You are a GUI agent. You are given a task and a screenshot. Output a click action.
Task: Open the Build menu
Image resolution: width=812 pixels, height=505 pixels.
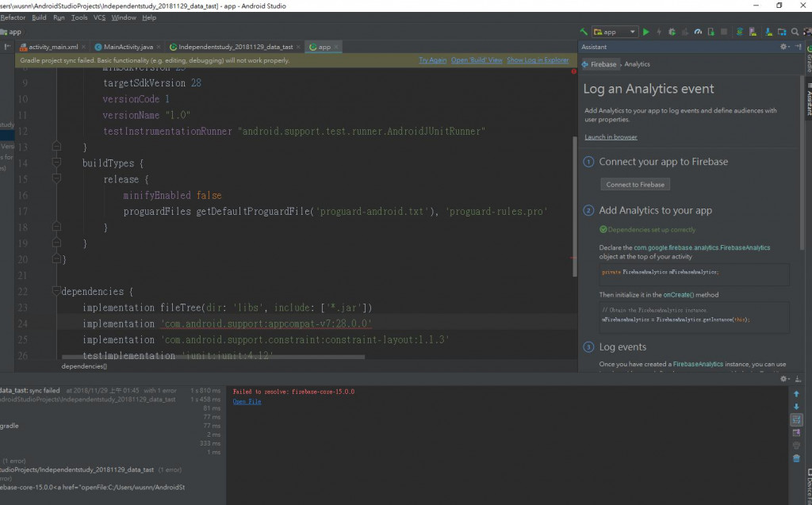[x=39, y=17]
